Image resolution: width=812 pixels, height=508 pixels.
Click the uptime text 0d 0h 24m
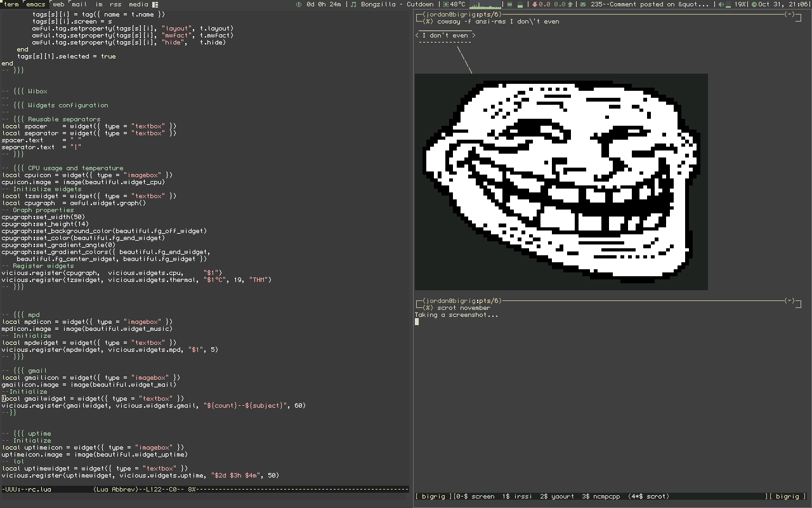[x=323, y=4]
